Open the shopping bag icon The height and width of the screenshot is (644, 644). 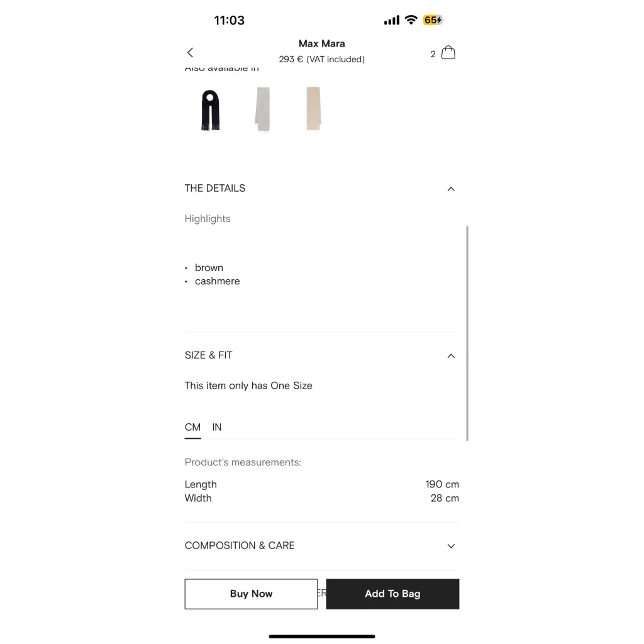tap(448, 53)
